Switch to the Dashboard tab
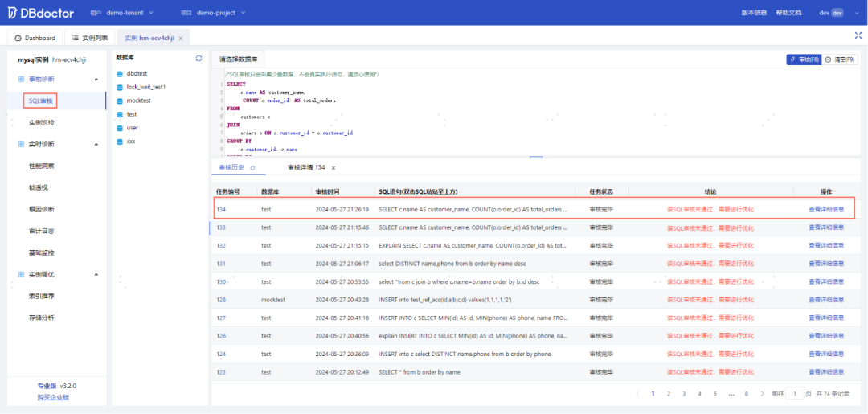Image resolution: width=868 pixels, height=414 pixels. coord(35,39)
